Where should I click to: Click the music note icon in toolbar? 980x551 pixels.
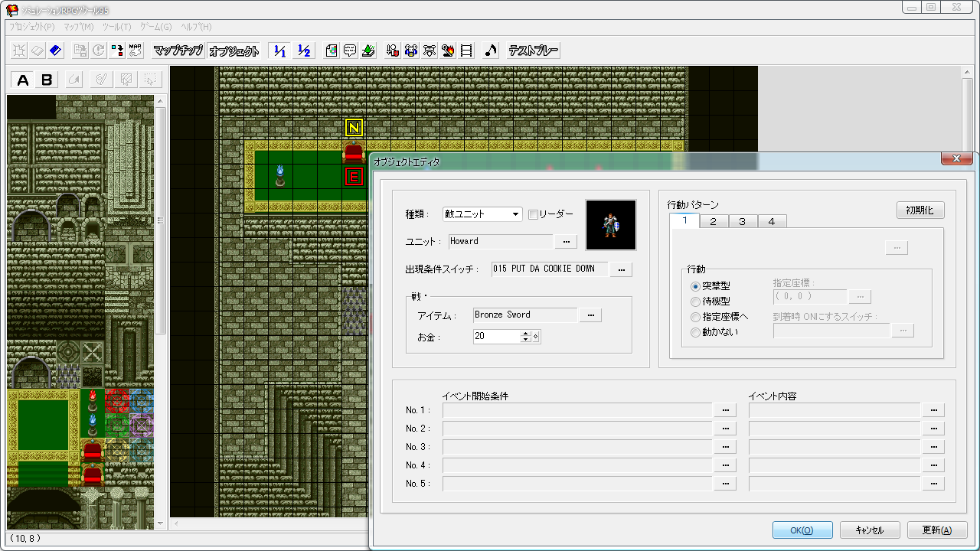pos(491,51)
